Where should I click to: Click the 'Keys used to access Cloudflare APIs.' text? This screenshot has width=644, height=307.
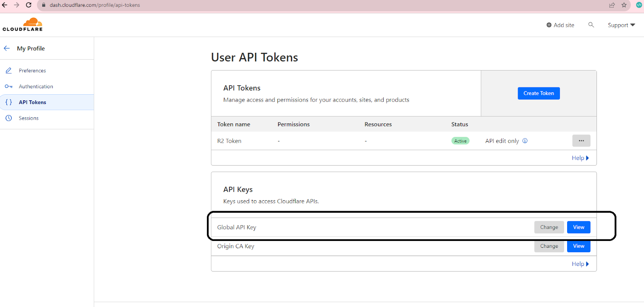click(x=271, y=201)
